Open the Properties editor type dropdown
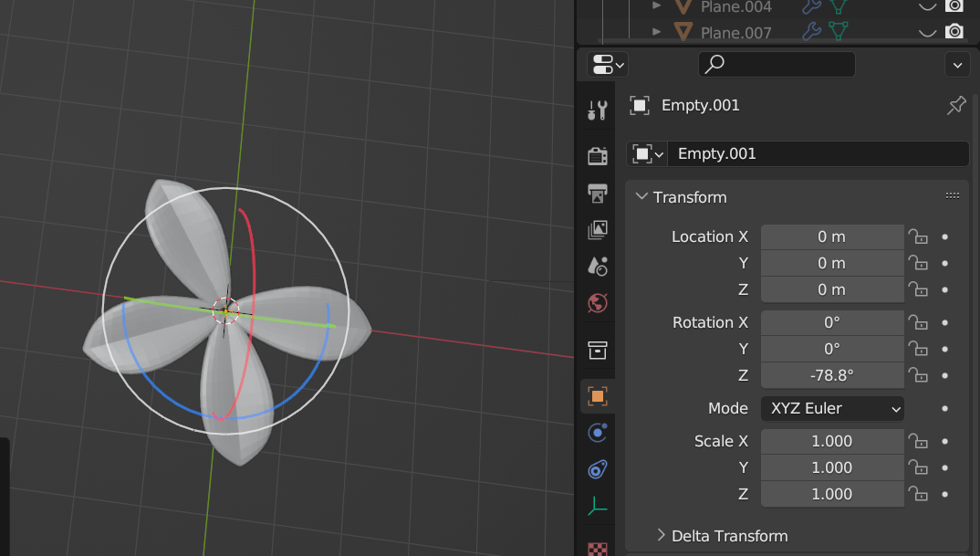The image size is (980, 556). tap(609, 65)
